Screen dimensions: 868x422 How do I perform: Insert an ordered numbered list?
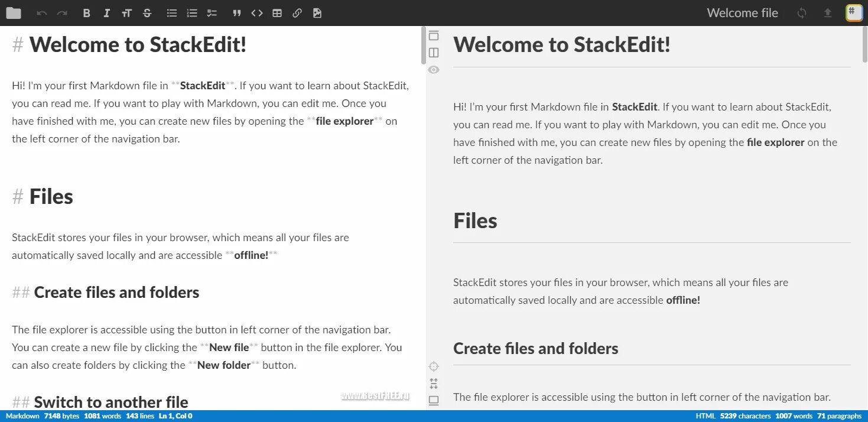[192, 13]
